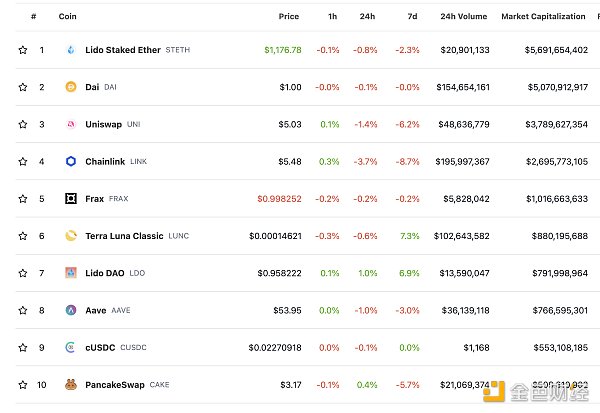This screenshot has height=413, width=600.
Task: Click the Dai coin logo
Action: pos(71,87)
